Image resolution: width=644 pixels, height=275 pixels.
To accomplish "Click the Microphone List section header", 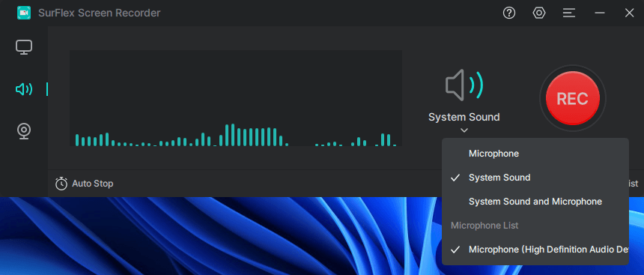I will pyautogui.click(x=484, y=226).
